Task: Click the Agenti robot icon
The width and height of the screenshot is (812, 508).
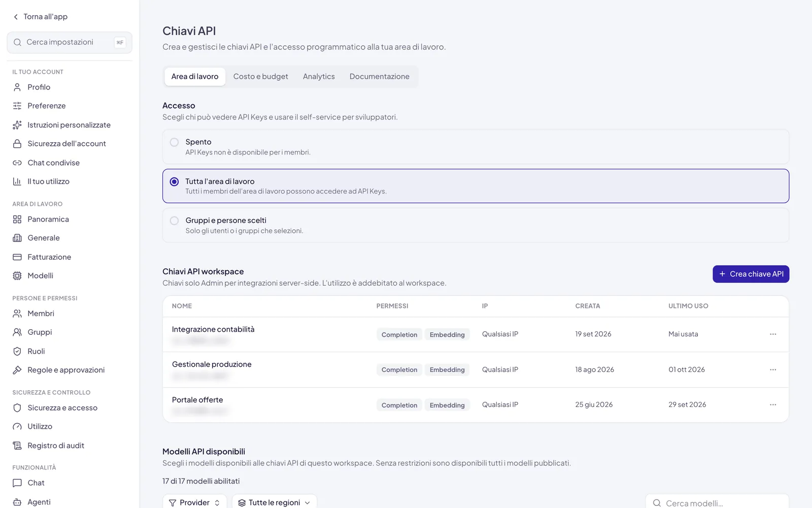Action: pyautogui.click(x=17, y=502)
